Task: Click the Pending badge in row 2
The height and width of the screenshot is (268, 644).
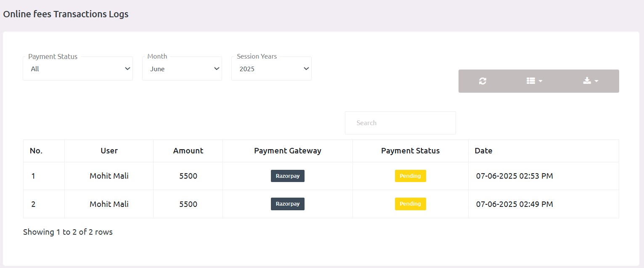Action: pos(411,204)
